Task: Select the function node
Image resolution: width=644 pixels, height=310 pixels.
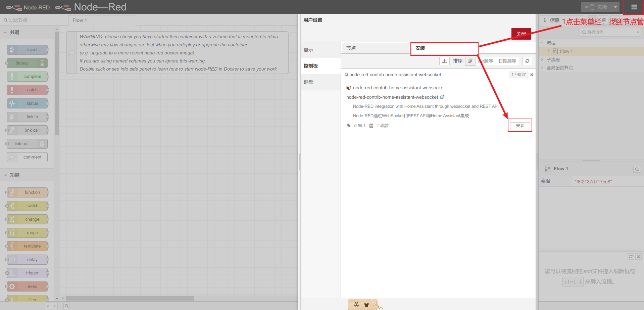Action: pyautogui.click(x=28, y=192)
